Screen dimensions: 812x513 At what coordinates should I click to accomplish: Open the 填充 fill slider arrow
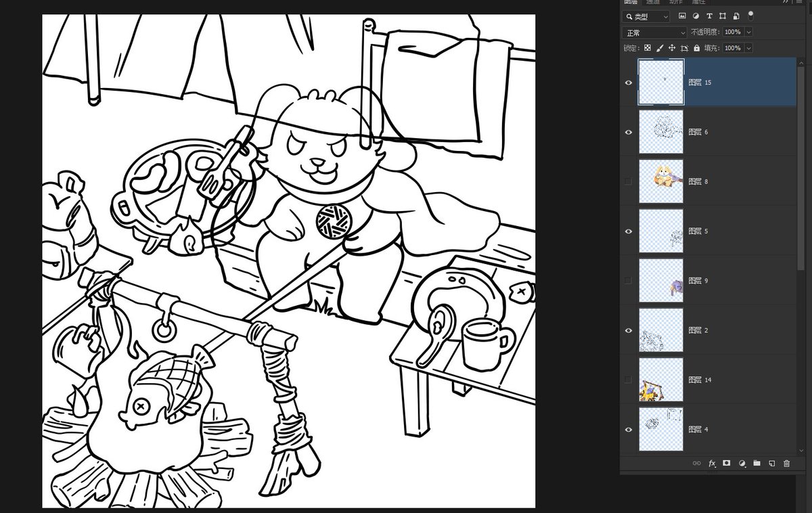coord(748,48)
